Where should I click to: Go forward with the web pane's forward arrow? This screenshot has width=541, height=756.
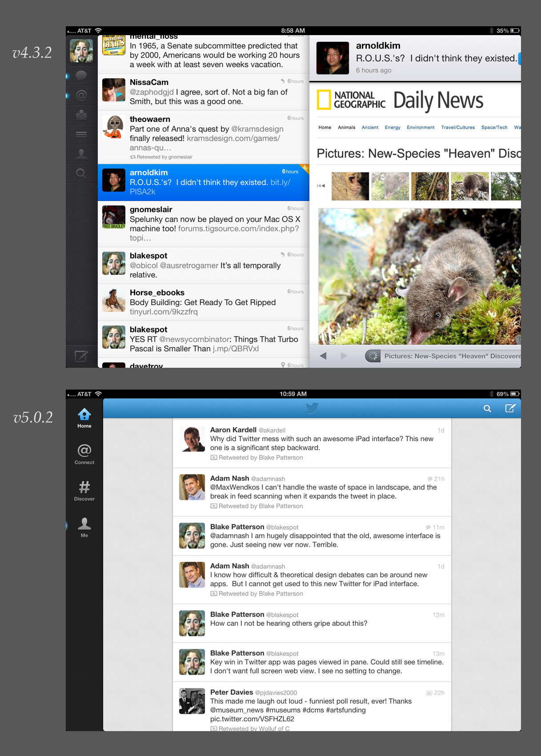pyautogui.click(x=344, y=356)
